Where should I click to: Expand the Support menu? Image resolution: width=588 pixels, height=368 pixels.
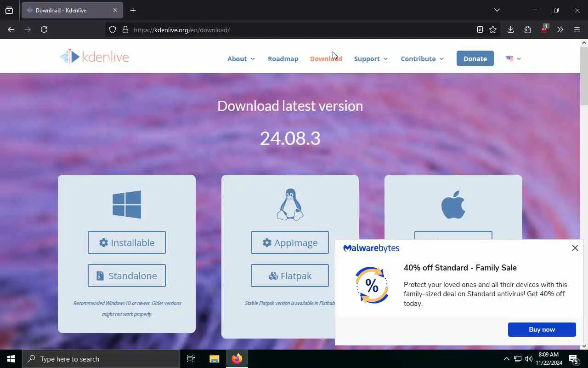[x=371, y=58]
